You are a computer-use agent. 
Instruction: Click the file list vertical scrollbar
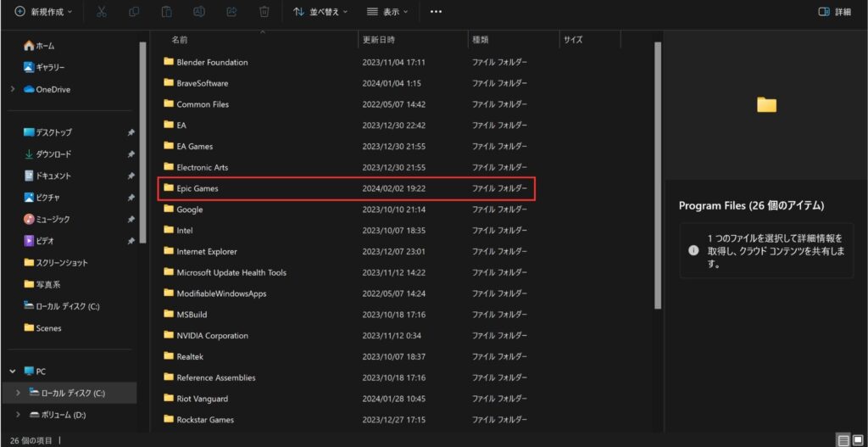point(658,175)
